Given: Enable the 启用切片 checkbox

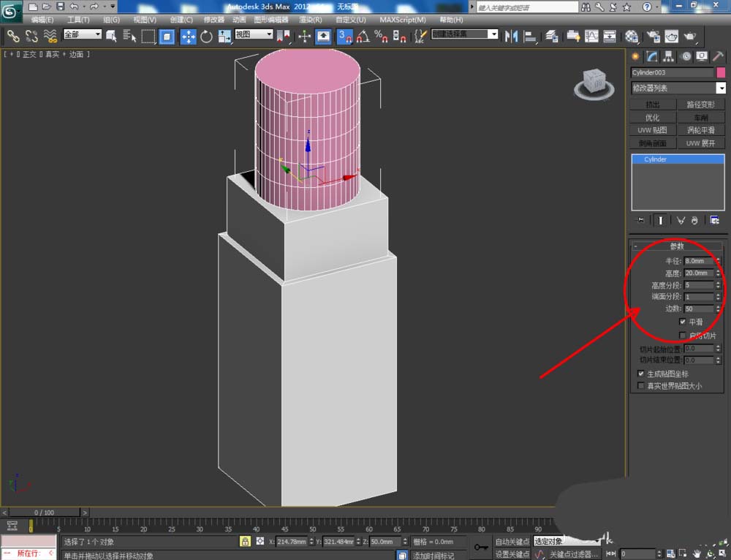Looking at the screenshot, I should pos(683,336).
